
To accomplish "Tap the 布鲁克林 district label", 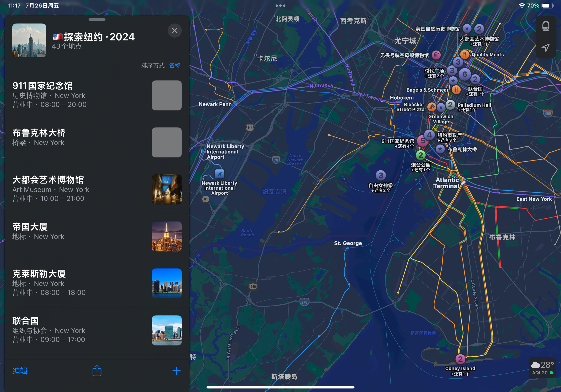I will click(x=502, y=237).
